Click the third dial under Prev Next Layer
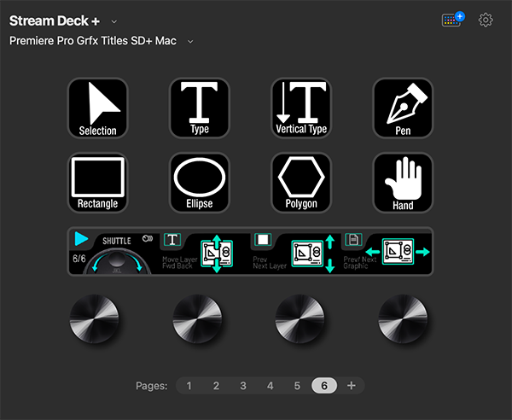512x420 pixels. coord(300,318)
